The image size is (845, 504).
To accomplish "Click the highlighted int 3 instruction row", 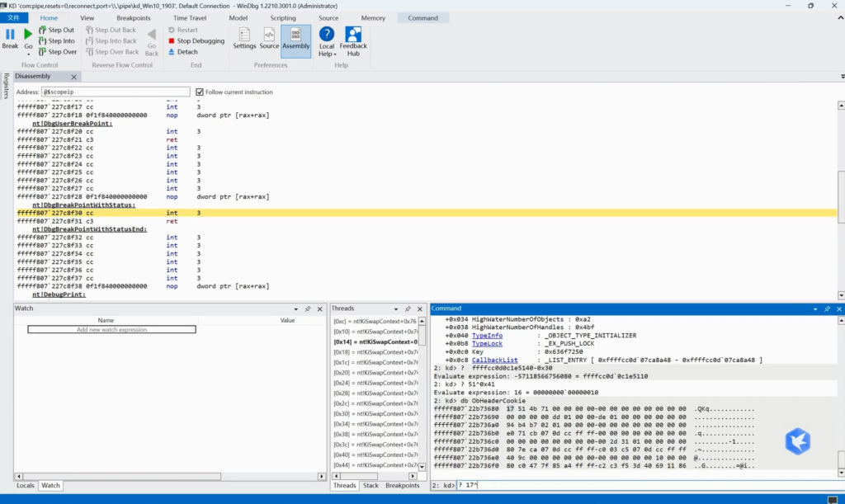I will [426, 213].
